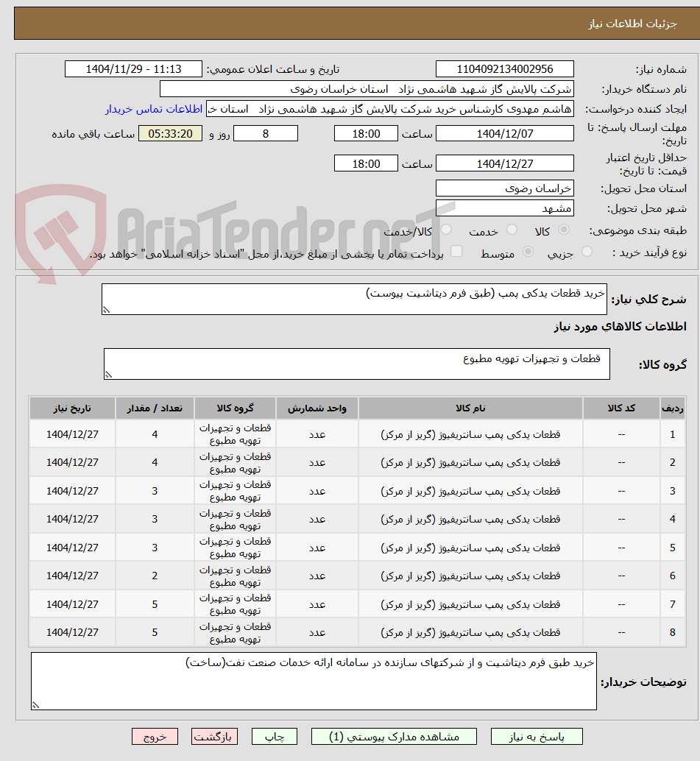The height and width of the screenshot is (761, 700).
Task: Click the buyer notes text area
Action: (314, 681)
